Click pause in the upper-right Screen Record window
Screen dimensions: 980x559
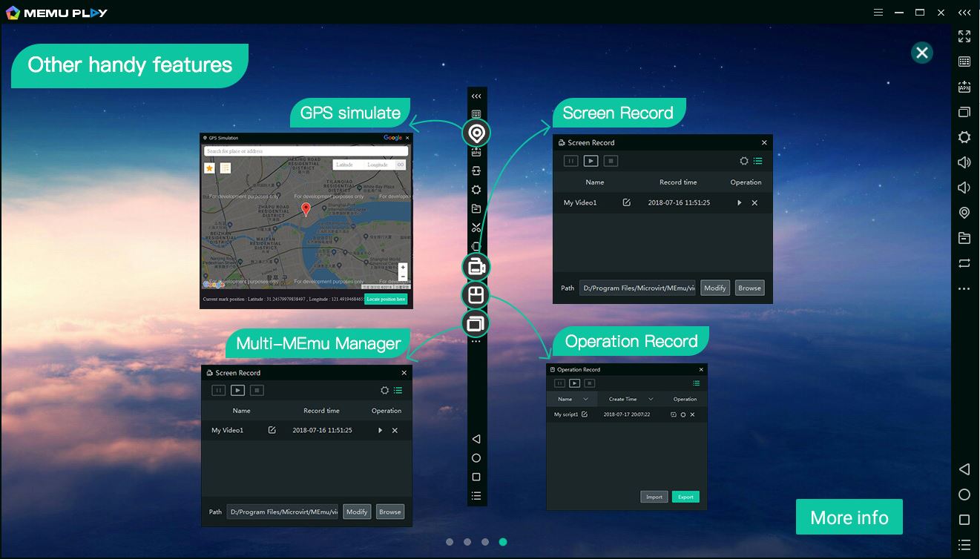[570, 161]
